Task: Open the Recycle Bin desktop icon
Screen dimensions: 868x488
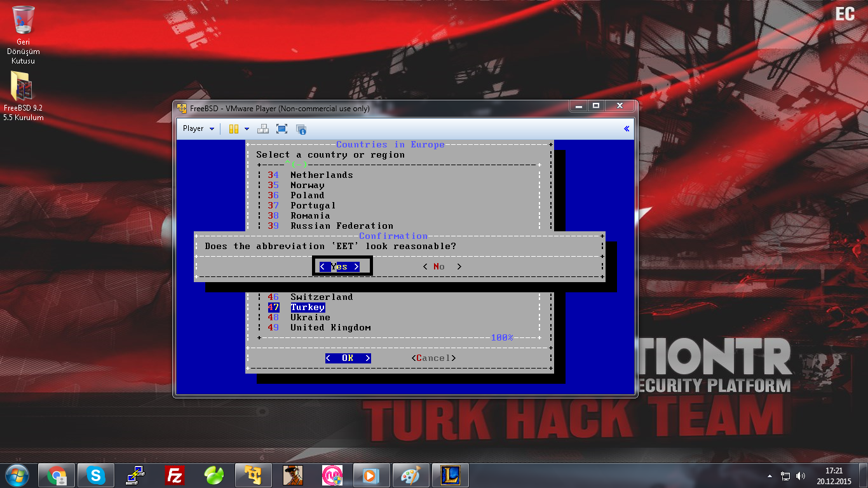Action: pos(23,35)
